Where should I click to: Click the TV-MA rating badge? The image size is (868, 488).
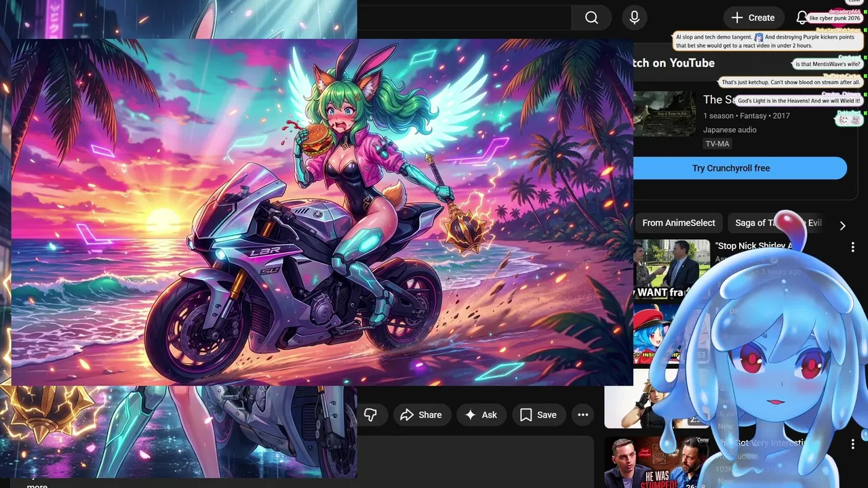pos(717,144)
